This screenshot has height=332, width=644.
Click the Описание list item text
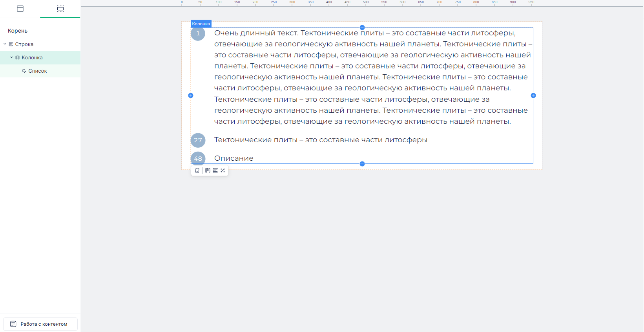coord(234,158)
